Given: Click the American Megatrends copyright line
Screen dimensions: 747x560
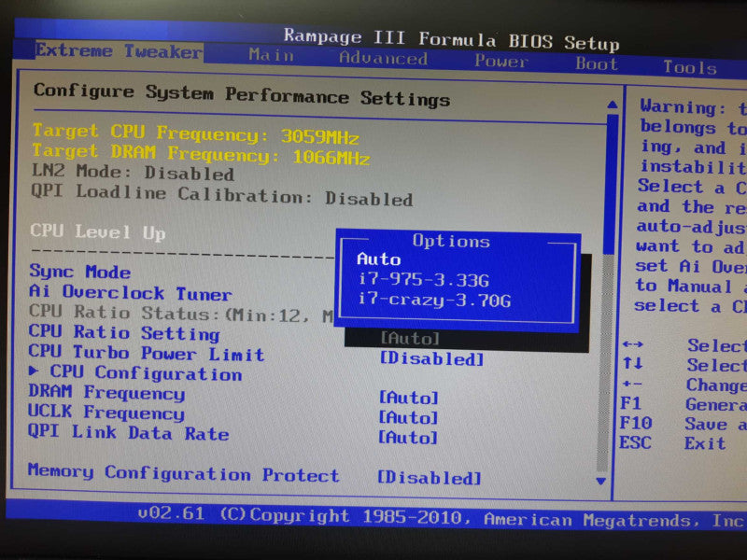Looking at the screenshot, I should (442, 518).
